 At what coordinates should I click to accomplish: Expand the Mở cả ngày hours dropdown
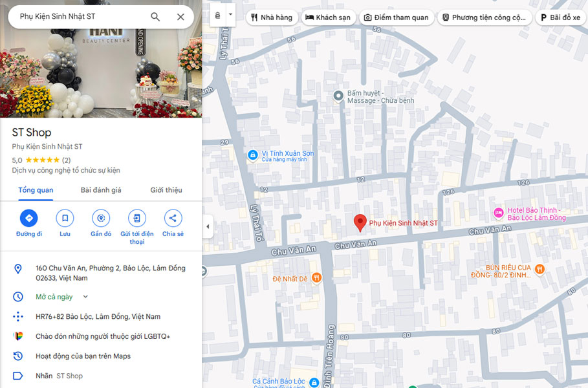click(85, 297)
